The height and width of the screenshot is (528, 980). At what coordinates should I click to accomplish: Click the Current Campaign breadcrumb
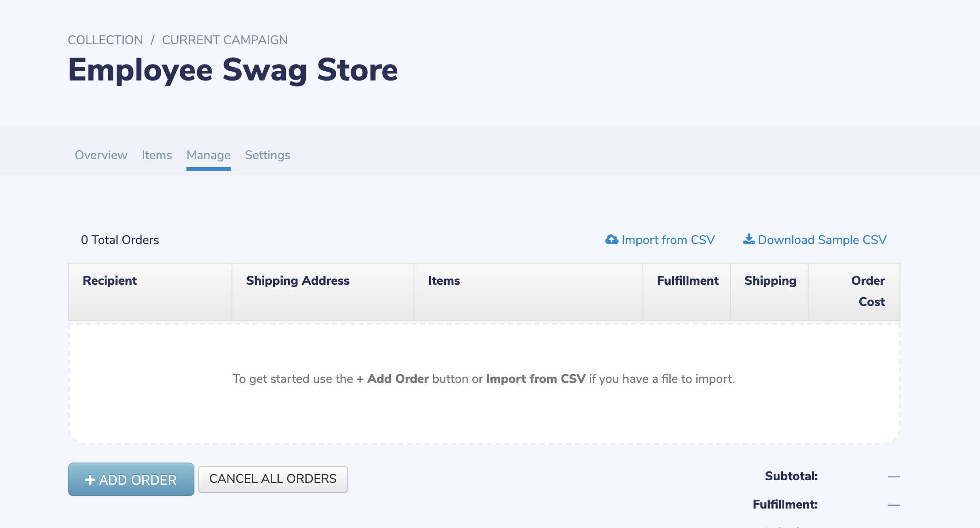click(x=225, y=40)
